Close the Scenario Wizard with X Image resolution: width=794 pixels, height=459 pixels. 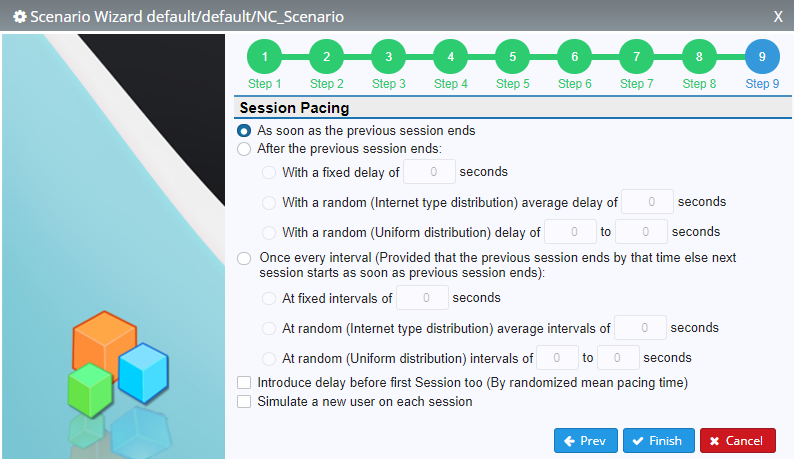pos(778,17)
